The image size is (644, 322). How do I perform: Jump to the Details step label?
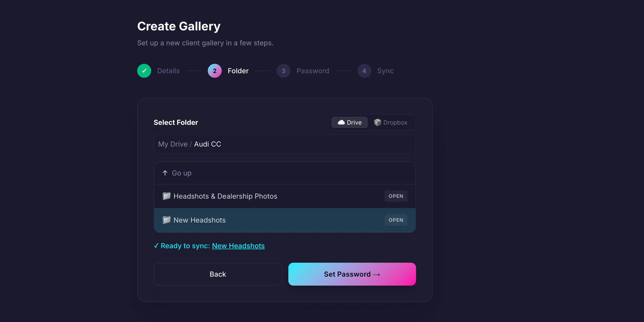pos(168,71)
